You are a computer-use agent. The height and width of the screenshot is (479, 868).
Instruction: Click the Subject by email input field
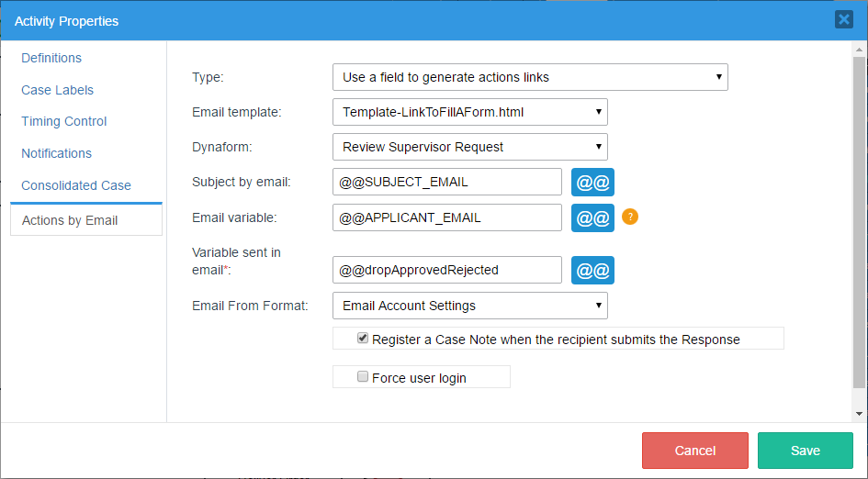[x=446, y=182]
